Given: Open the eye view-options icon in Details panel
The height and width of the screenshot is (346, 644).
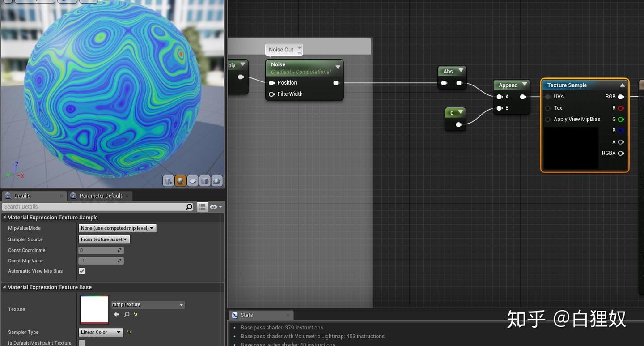Looking at the screenshot, I should click(214, 206).
